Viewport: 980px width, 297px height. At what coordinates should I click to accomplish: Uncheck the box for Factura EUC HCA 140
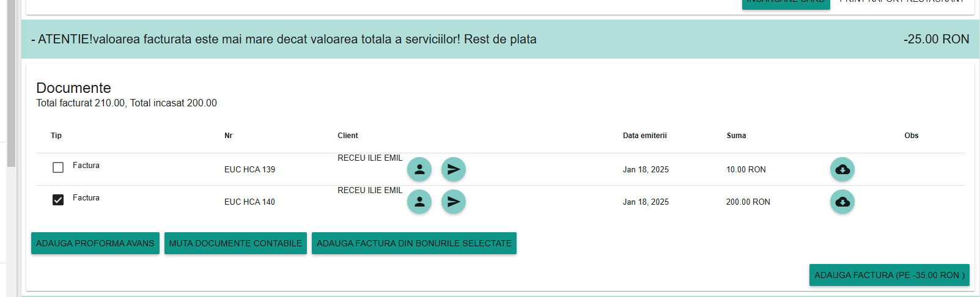click(58, 200)
